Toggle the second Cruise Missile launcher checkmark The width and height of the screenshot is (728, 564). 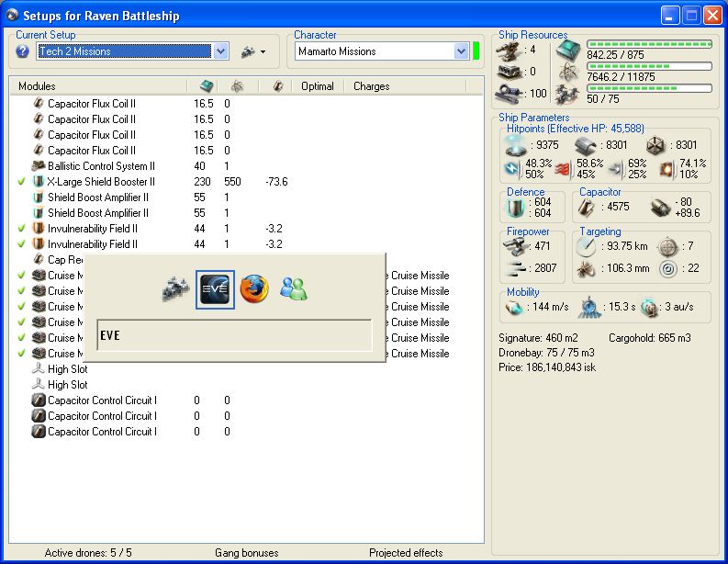pyautogui.click(x=21, y=291)
